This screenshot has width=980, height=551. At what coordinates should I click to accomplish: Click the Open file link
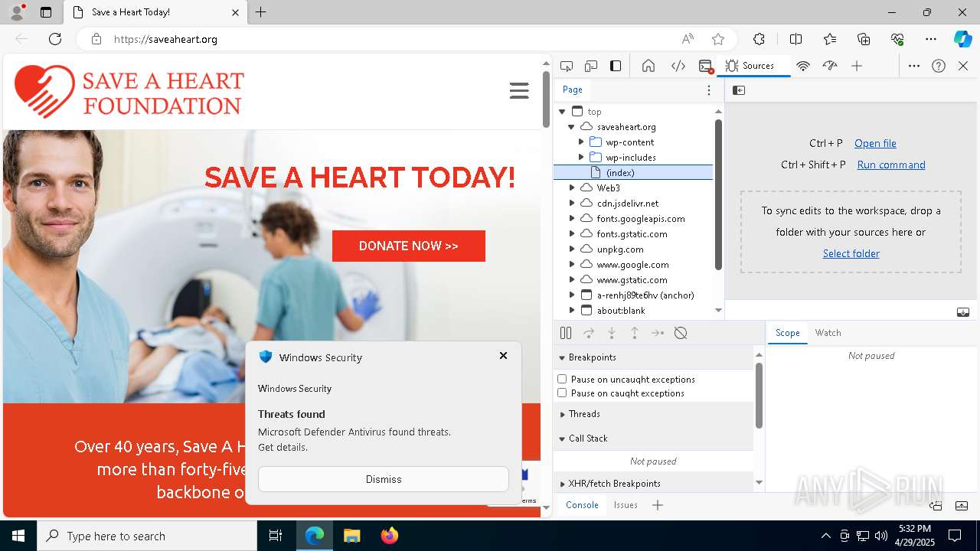[x=875, y=143]
